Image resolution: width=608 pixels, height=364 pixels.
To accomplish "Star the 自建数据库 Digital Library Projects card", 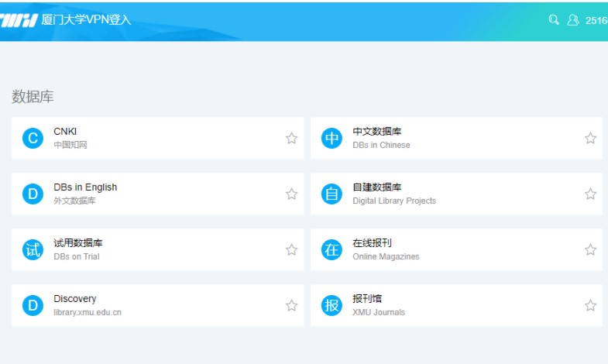I will [590, 194].
